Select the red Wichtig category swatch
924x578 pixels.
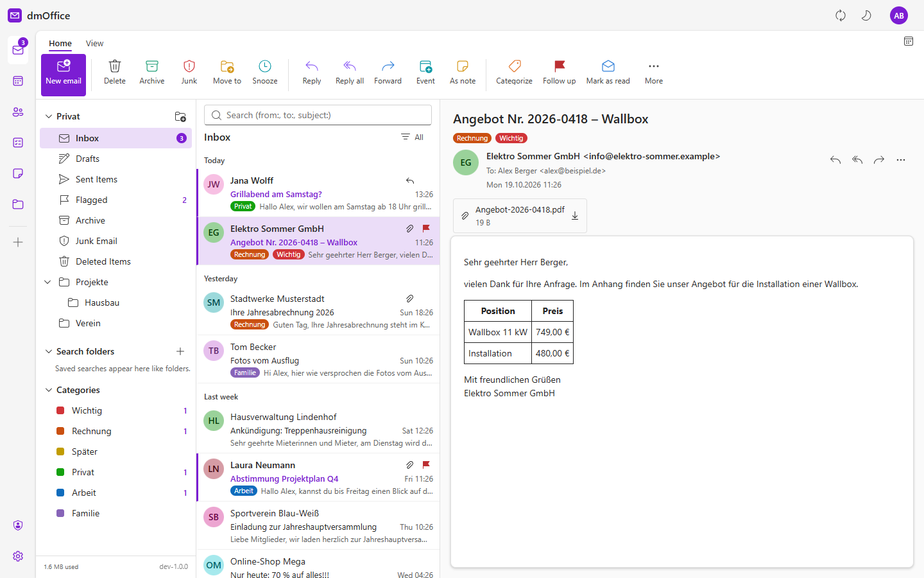click(60, 410)
